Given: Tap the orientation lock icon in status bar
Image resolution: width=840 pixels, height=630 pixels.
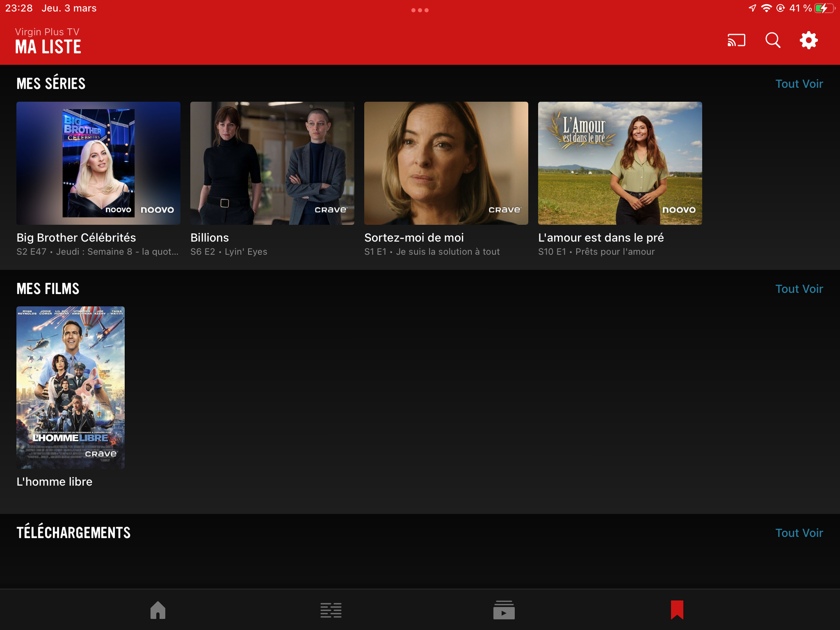Looking at the screenshot, I should 781,8.
